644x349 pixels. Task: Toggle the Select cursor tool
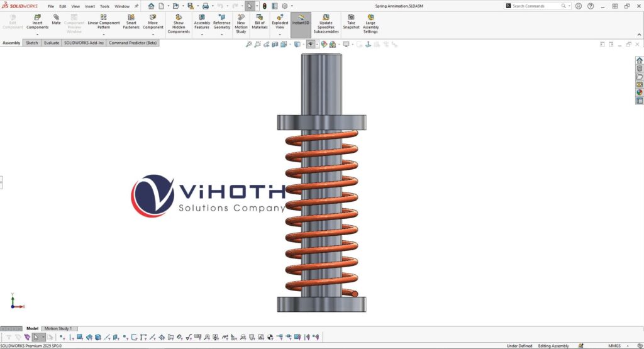[x=249, y=6]
